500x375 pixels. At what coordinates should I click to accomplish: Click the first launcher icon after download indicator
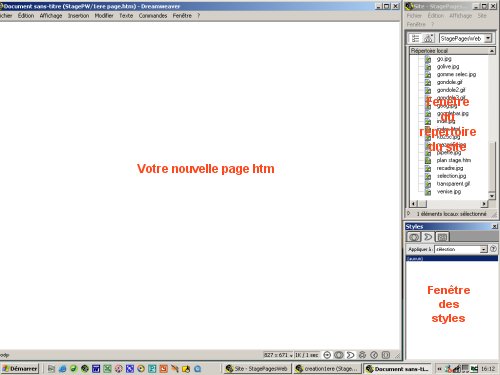tap(327, 355)
